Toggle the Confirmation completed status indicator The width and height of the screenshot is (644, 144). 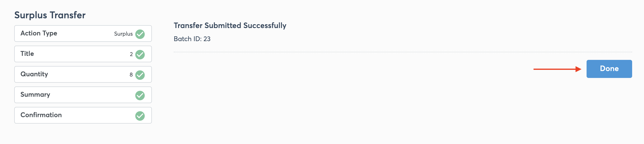click(x=140, y=115)
